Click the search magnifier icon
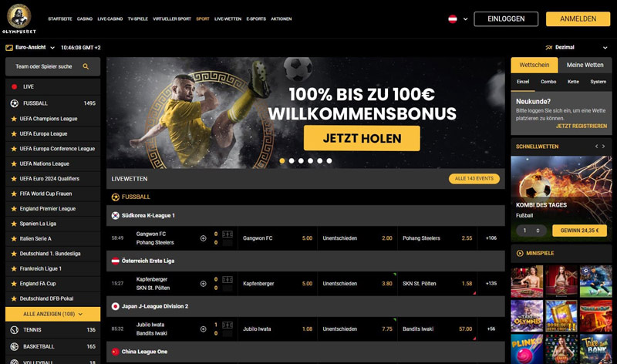Screen dimensions: 617x364 pyautogui.click(x=86, y=66)
